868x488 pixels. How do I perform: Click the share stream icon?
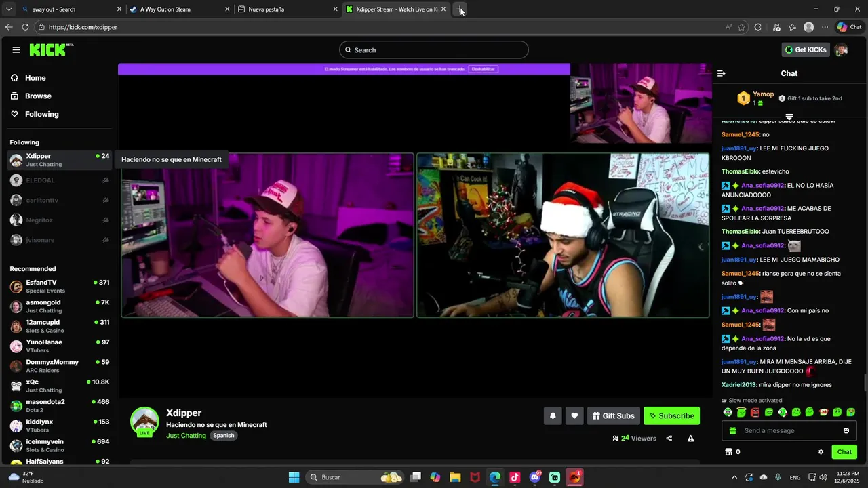tap(669, 439)
